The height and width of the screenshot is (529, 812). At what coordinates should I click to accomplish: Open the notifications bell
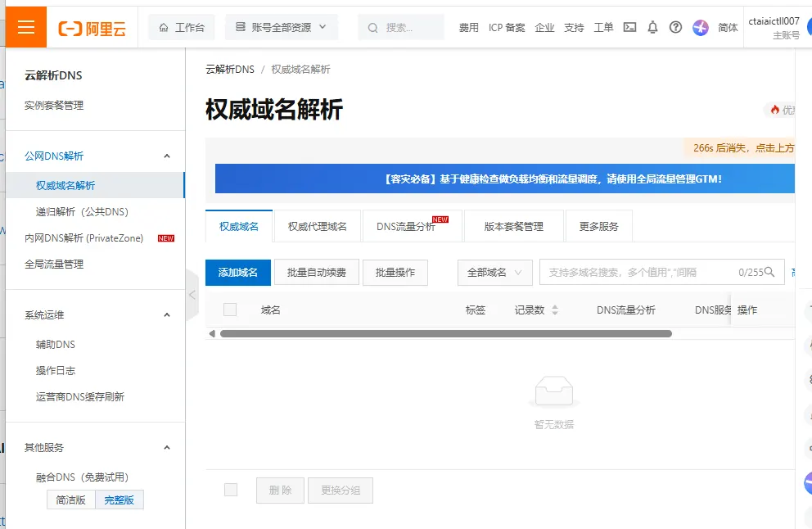click(652, 28)
